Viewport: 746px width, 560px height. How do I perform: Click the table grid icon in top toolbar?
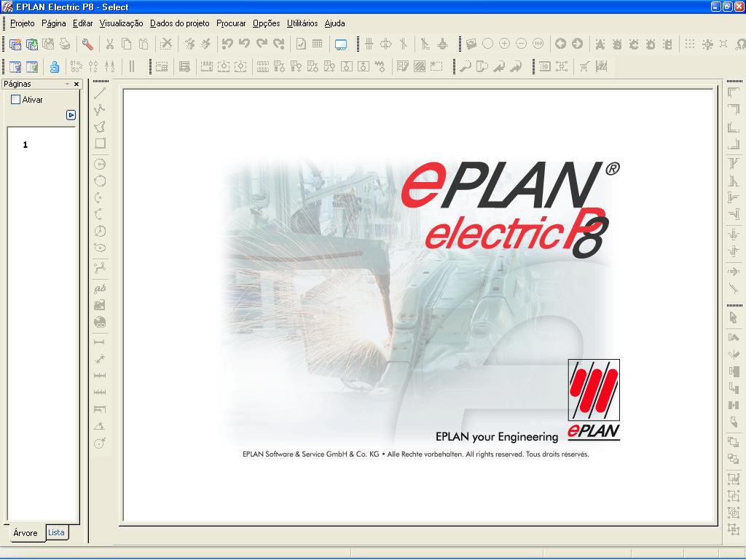pos(318,44)
